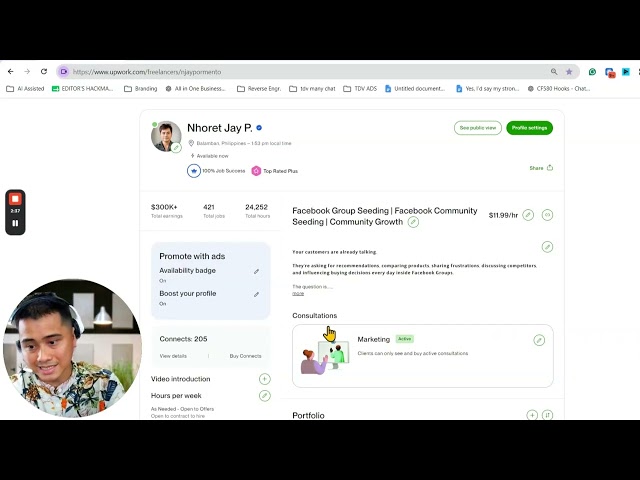Edit the profile photo pencil icon

[x=176, y=147]
